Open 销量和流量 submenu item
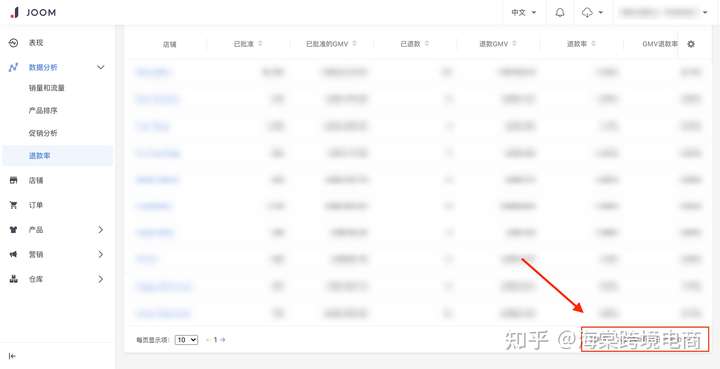 click(46, 88)
